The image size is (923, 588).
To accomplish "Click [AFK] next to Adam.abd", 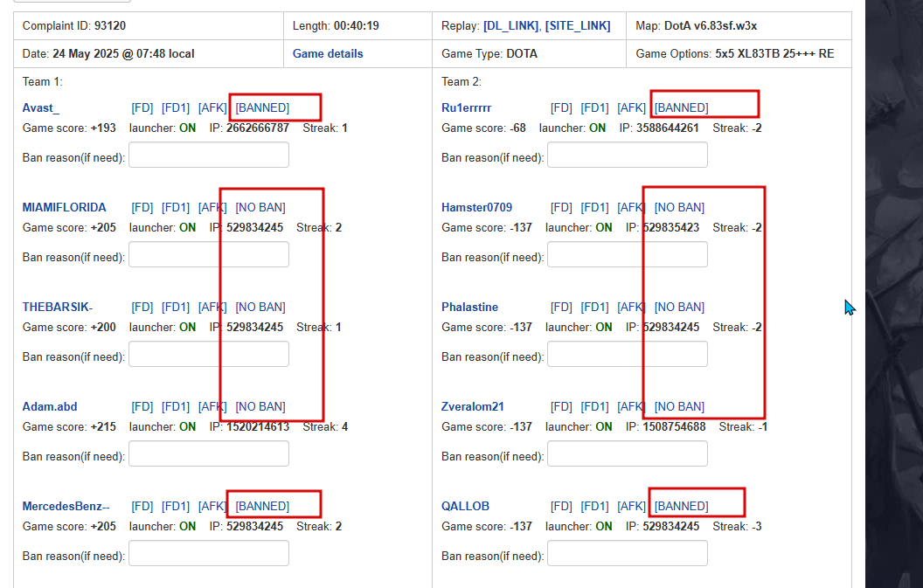I will [x=212, y=406].
